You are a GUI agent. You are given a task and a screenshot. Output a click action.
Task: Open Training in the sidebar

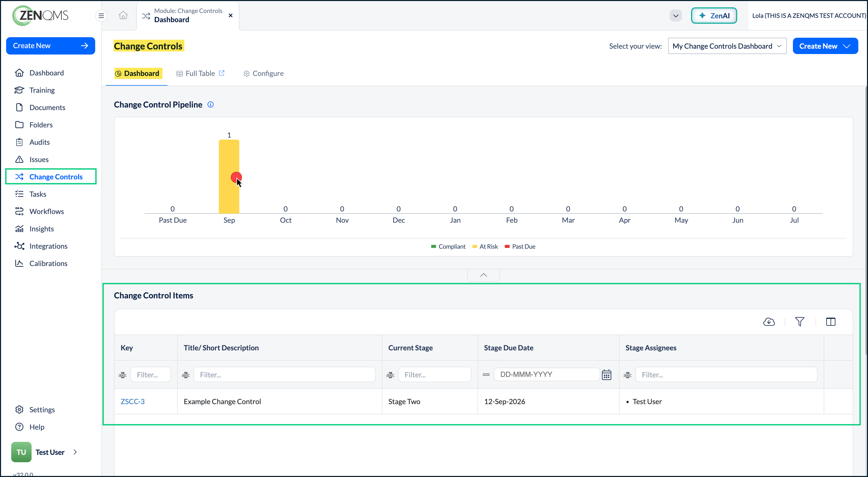click(42, 90)
